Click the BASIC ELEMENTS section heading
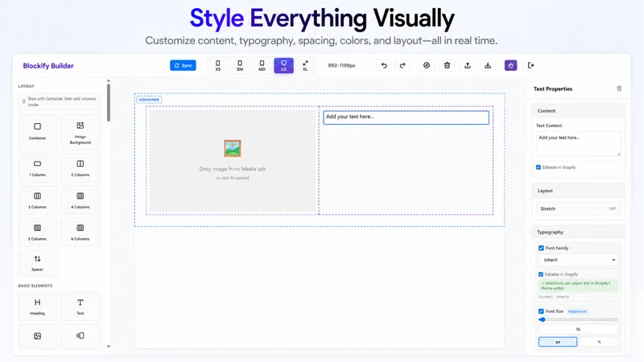The width and height of the screenshot is (644, 362). coord(35,286)
